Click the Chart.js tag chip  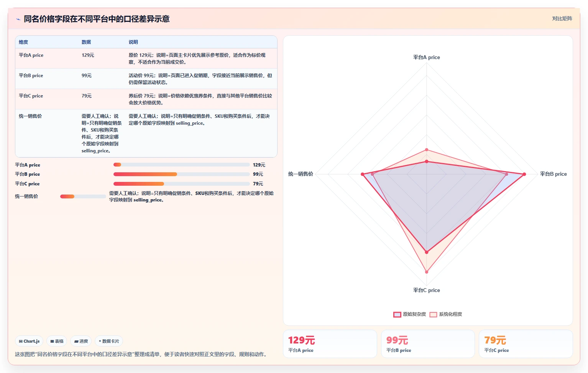click(x=29, y=341)
